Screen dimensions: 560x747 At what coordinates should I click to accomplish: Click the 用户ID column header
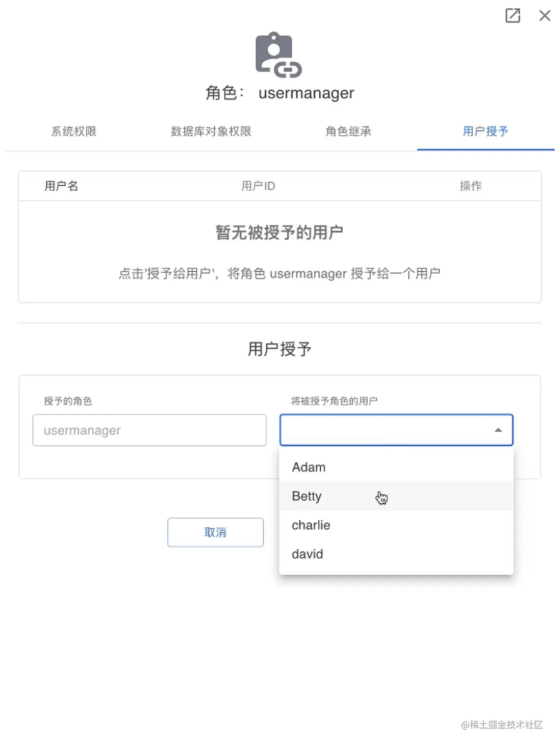(x=258, y=186)
